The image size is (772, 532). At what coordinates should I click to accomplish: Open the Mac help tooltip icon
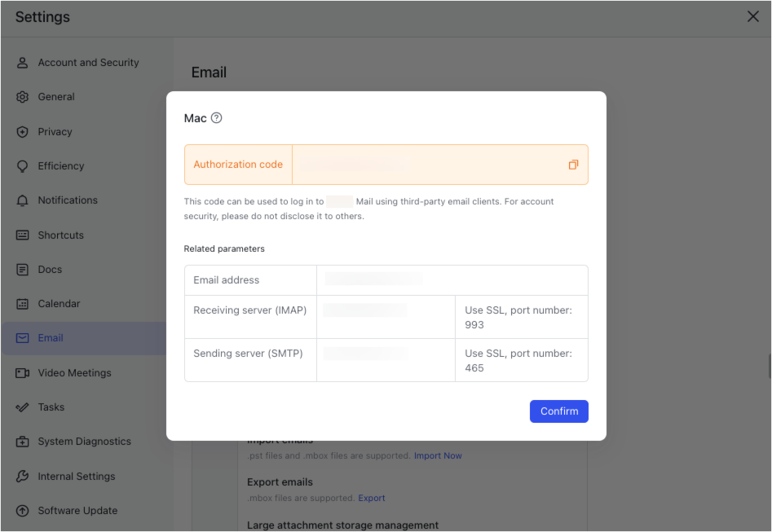[215, 117]
